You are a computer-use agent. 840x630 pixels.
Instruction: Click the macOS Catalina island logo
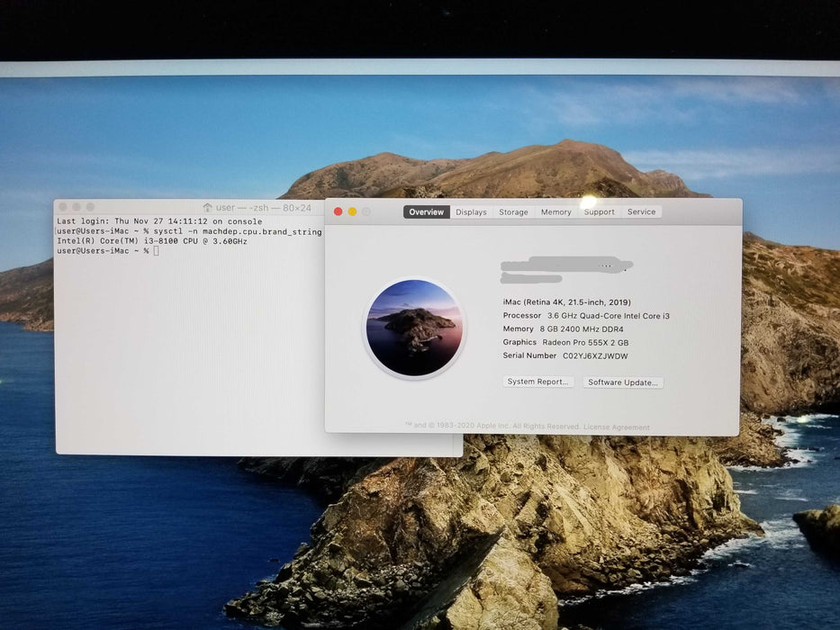(x=413, y=328)
